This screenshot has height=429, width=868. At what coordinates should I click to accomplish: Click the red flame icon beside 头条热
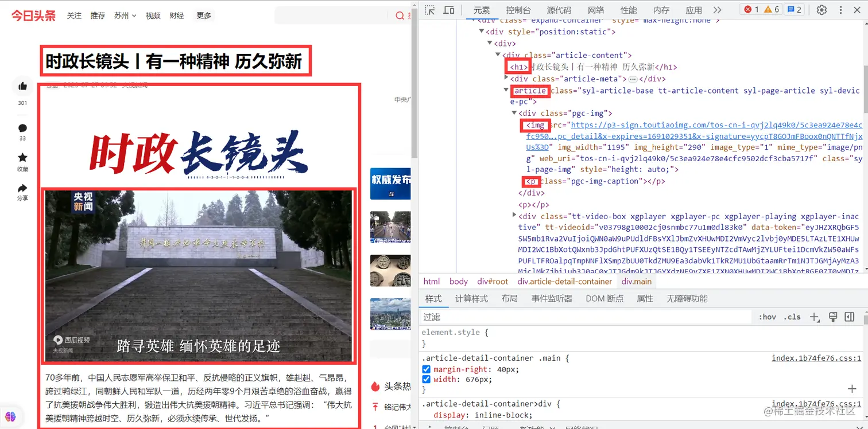[375, 387]
